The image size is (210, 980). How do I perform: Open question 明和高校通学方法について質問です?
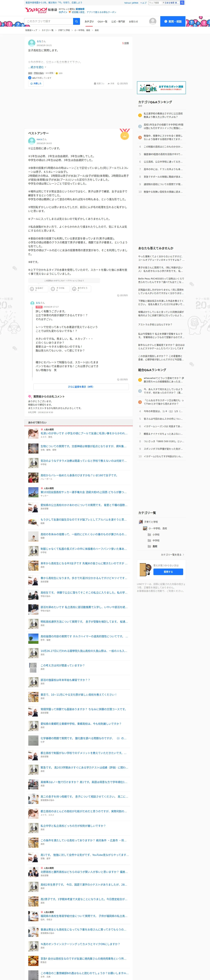(x=84, y=622)
